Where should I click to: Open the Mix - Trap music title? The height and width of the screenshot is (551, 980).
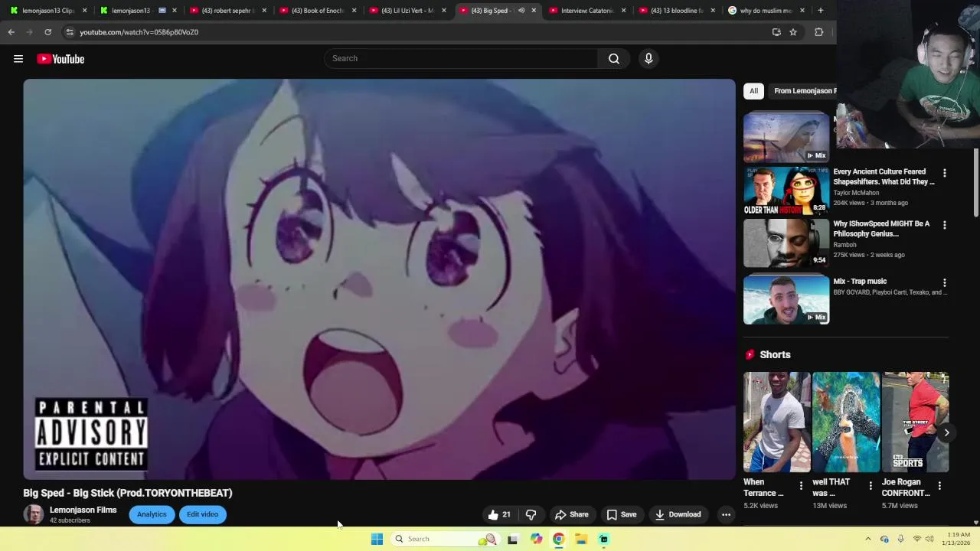tap(860, 282)
